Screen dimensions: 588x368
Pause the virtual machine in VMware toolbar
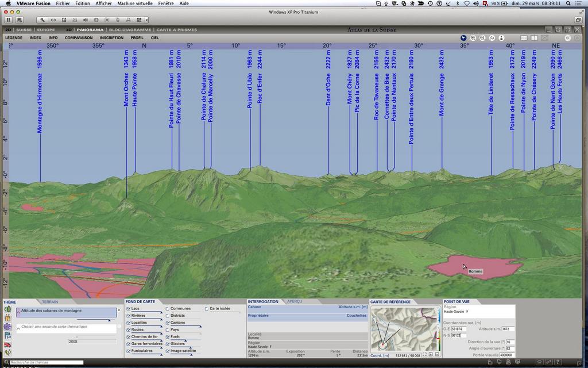(x=9, y=20)
